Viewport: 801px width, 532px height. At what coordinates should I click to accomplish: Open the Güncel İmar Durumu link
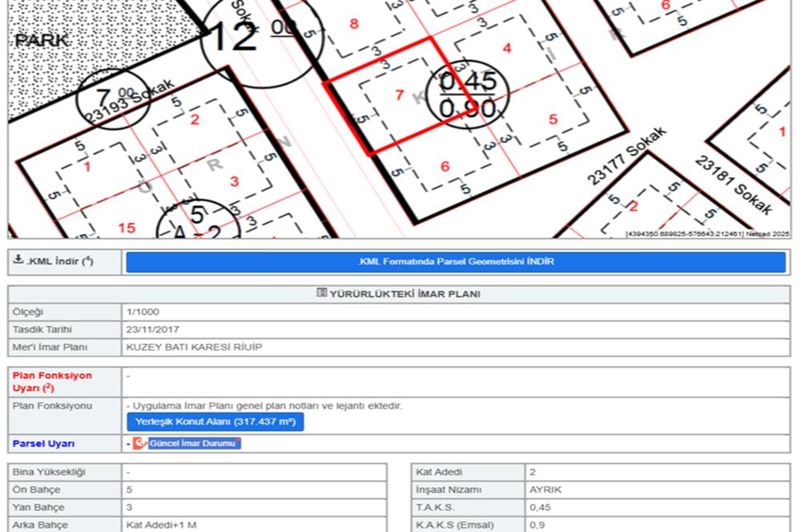click(x=193, y=443)
